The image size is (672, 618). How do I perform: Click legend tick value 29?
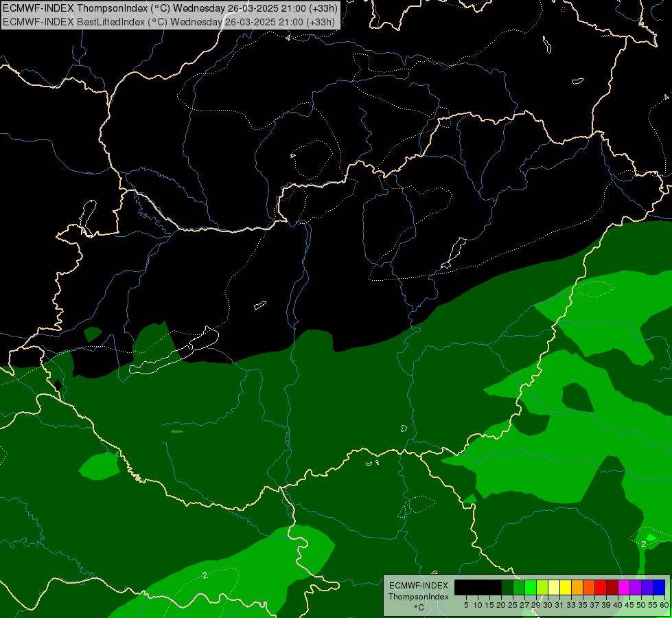pos(535,605)
